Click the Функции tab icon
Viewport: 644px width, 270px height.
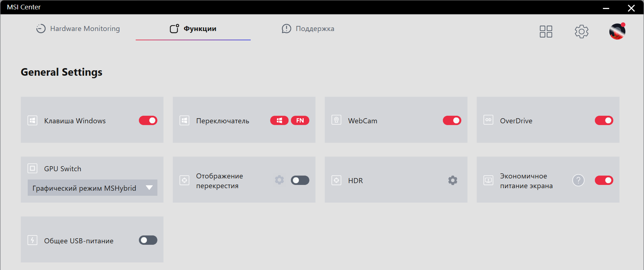pyautogui.click(x=174, y=28)
